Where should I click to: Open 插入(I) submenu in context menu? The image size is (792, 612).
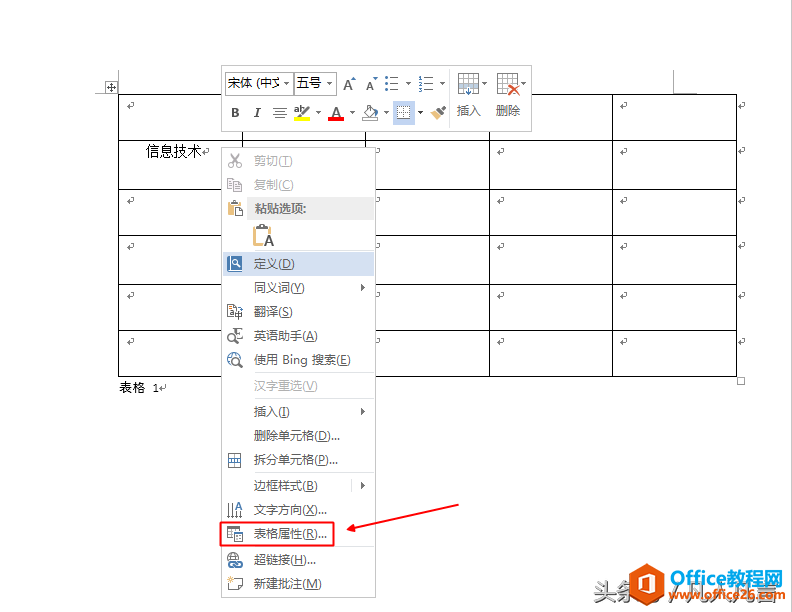click(298, 412)
